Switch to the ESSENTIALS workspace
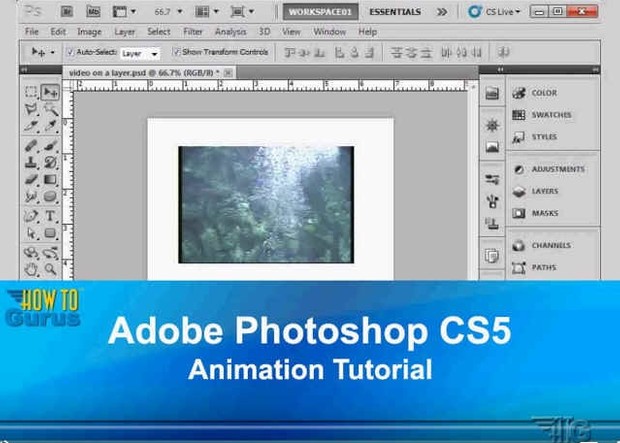Viewport: 620px width, 443px height. click(395, 12)
